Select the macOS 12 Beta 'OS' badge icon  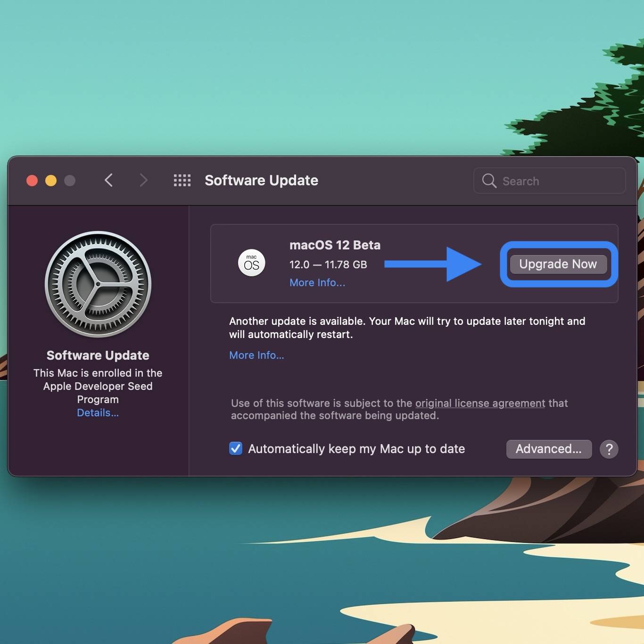point(252,263)
